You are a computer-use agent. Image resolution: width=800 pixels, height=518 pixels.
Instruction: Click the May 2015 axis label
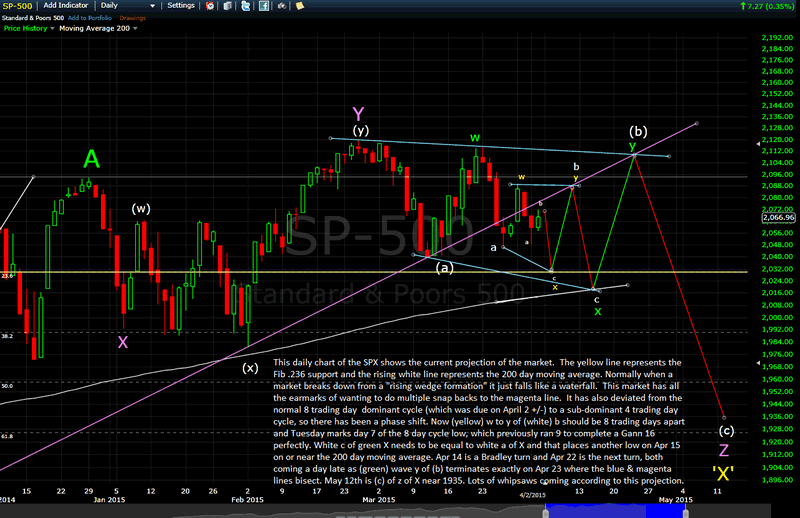point(676,500)
